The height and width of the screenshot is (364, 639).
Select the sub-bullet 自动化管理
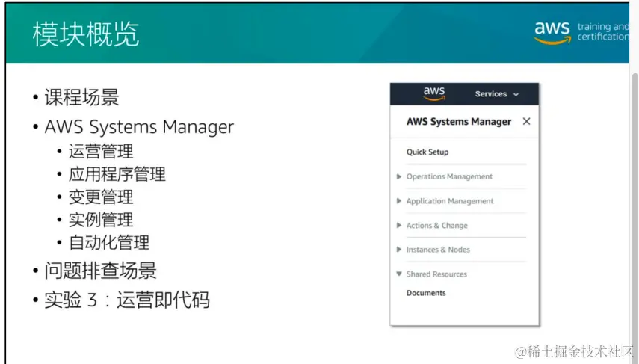109,243
